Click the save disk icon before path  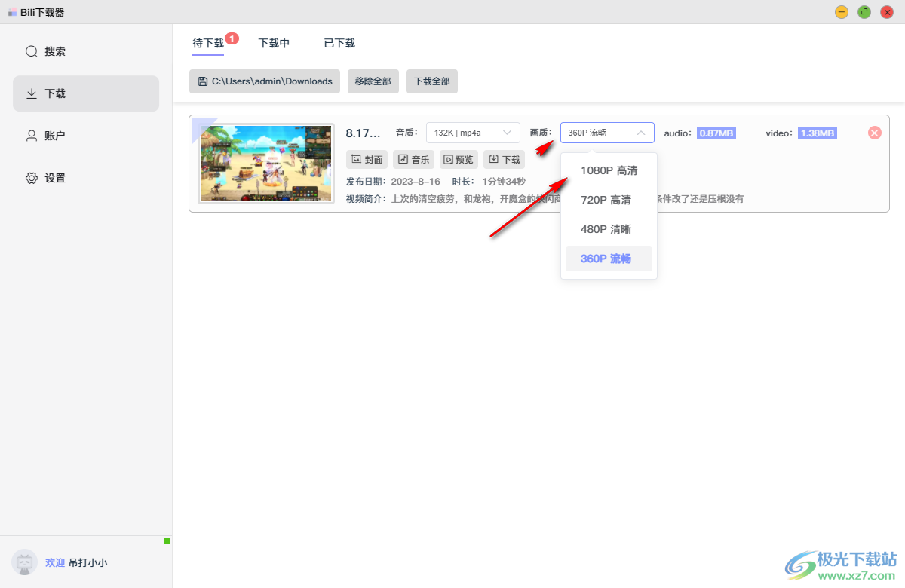(x=202, y=81)
